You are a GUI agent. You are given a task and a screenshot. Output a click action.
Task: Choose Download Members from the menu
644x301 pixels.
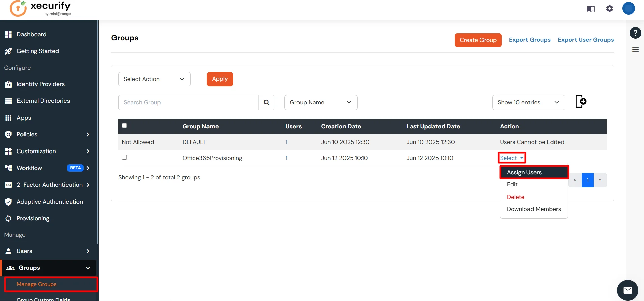(534, 209)
